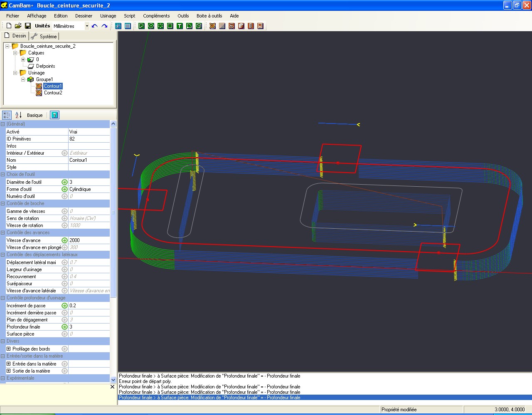Click the save file toolbar icon
The width and height of the screenshot is (532, 415).
pyautogui.click(x=28, y=26)
